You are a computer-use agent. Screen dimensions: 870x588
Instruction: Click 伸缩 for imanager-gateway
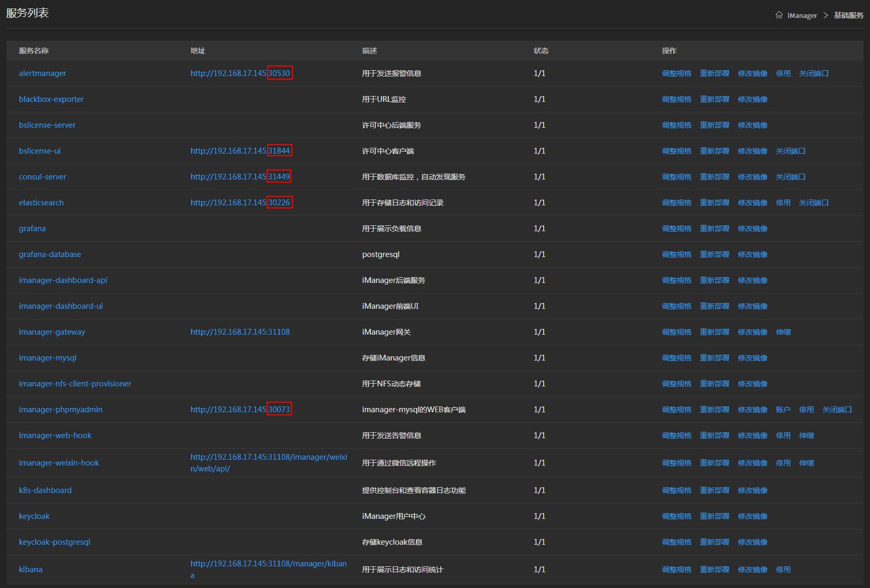coord(783,332)
